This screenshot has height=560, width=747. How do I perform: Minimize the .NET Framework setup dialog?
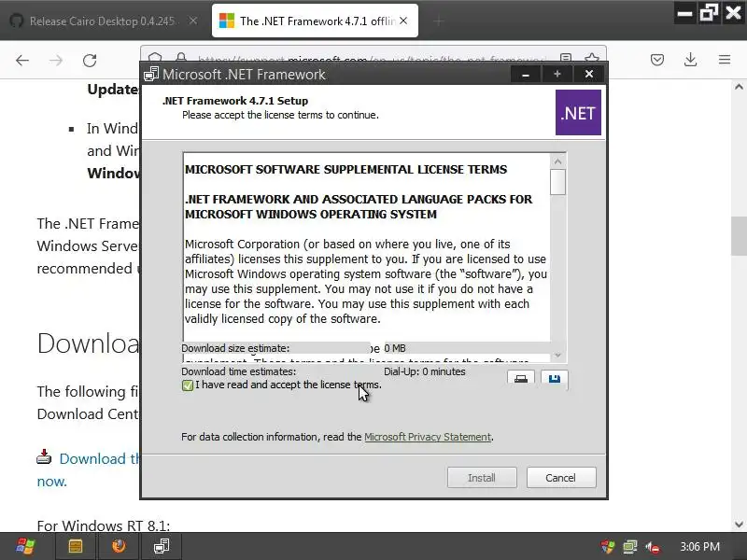click(526, 75)
